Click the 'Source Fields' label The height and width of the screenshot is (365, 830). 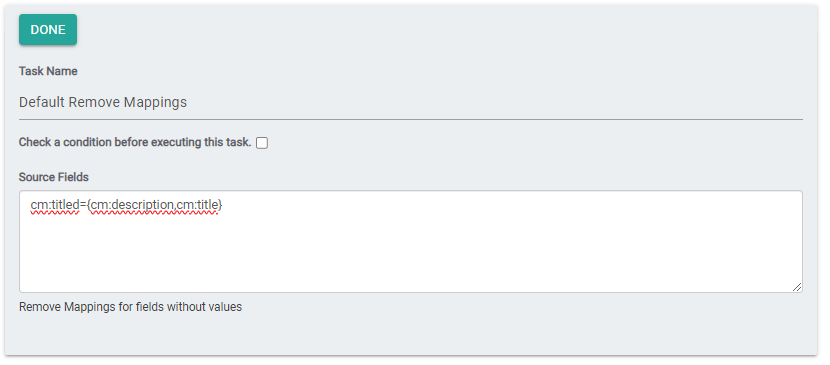coord(54,177)
